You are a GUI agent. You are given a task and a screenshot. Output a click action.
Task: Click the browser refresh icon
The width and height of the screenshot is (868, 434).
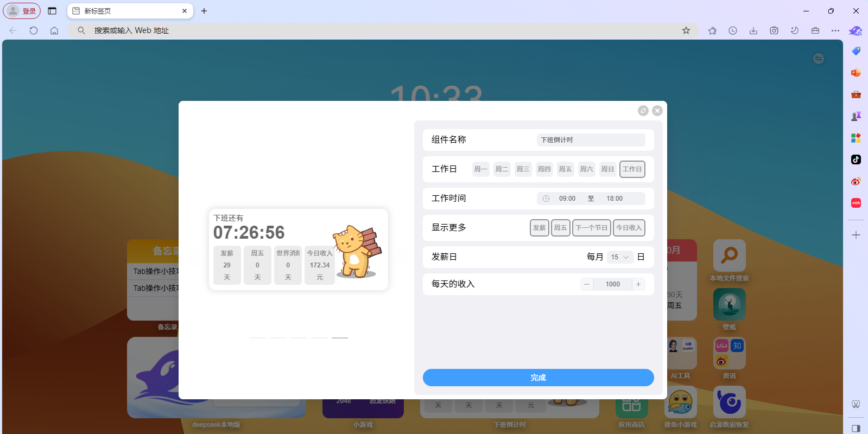(x=34, y=30)
